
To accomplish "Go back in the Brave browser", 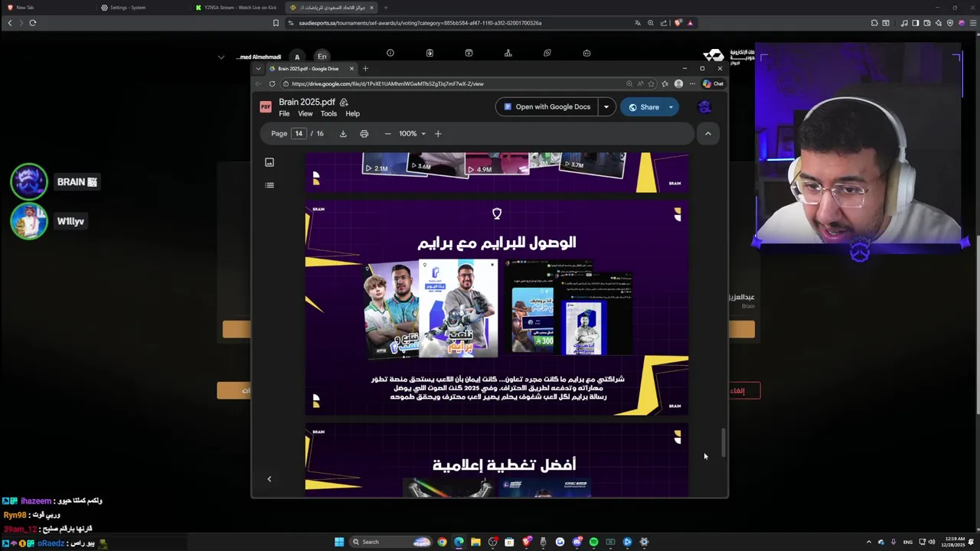I will tap(10, 23).
